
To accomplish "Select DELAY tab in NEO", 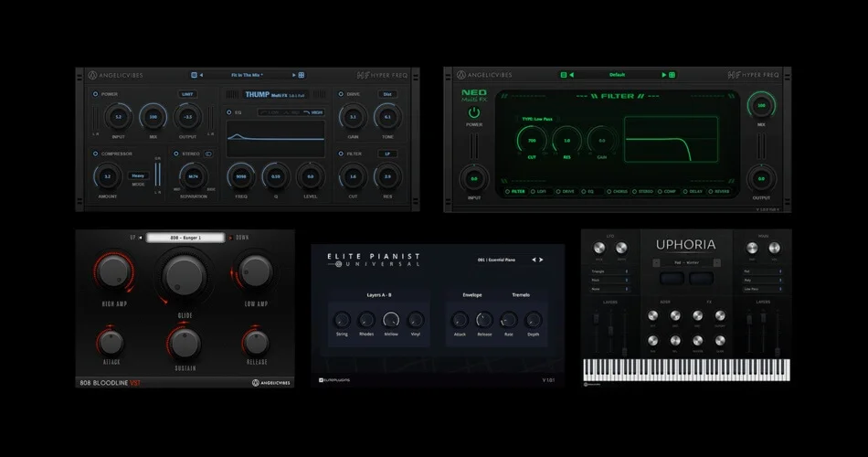I will [x=693, y=192].
